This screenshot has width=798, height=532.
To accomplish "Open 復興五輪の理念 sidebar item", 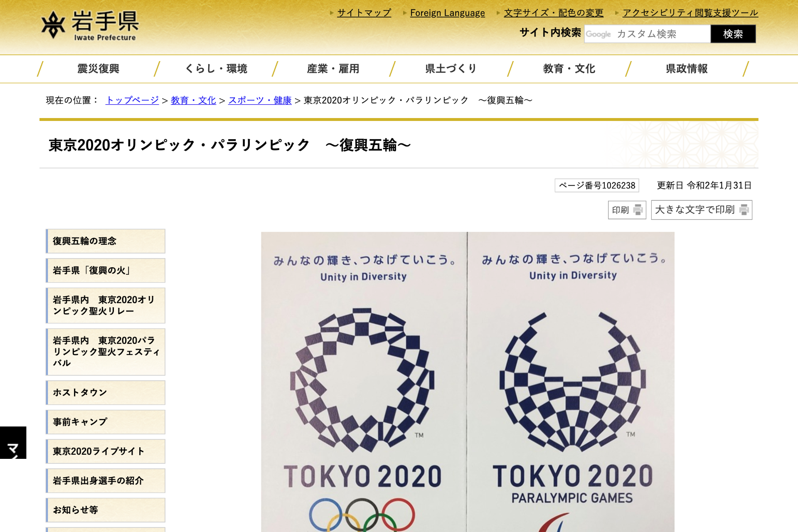I will point(106,241).
